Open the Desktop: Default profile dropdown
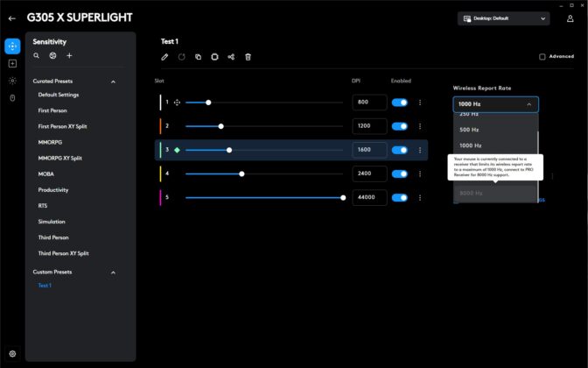This screenshot has width=588, height=368. tap(504, 18)
